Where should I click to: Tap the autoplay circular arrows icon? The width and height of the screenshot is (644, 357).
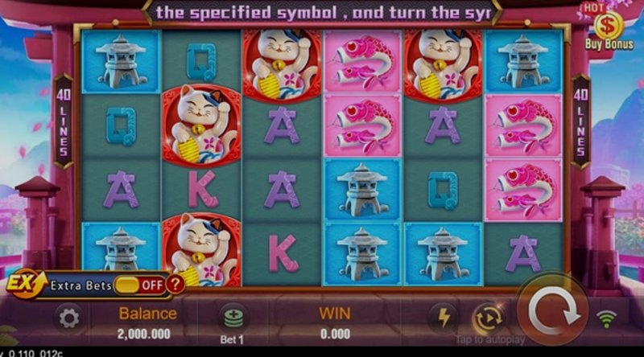pyautogui.click(x=488, y=319)
